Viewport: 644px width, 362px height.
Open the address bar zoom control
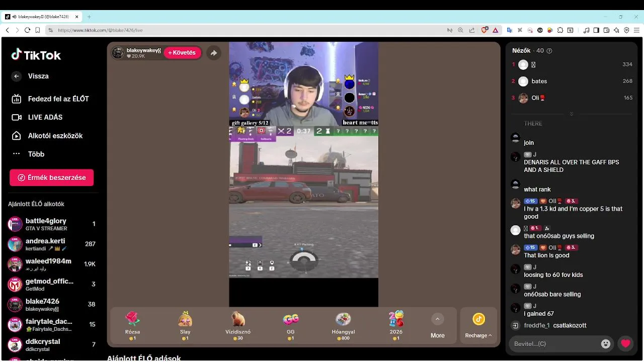[x=460, y=30]
